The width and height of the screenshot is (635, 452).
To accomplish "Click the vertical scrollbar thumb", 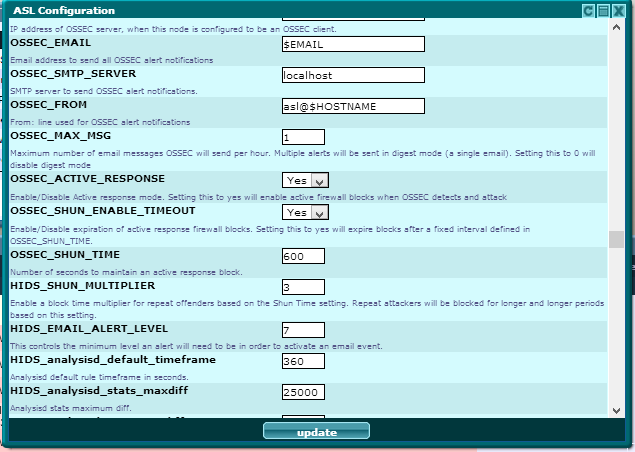I will tap(616, 239).
